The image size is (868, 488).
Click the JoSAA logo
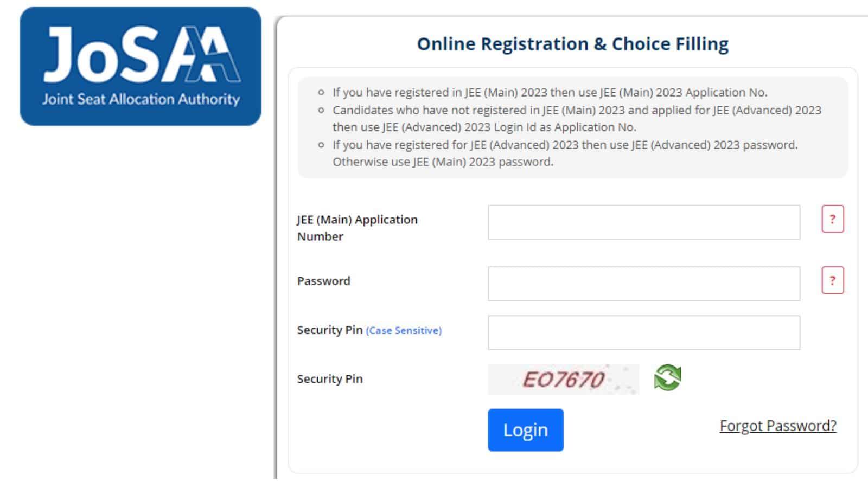click(x=141, y=66)
